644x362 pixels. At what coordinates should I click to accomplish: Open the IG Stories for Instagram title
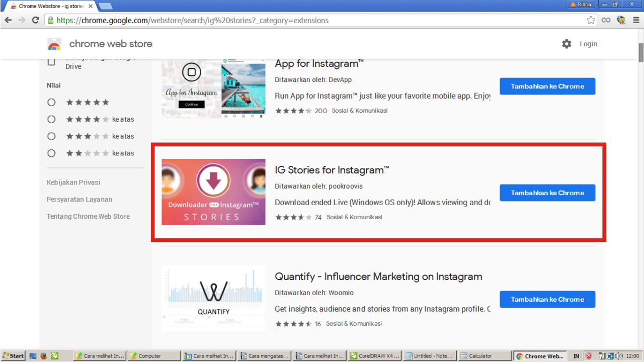[x=332, y=170]
